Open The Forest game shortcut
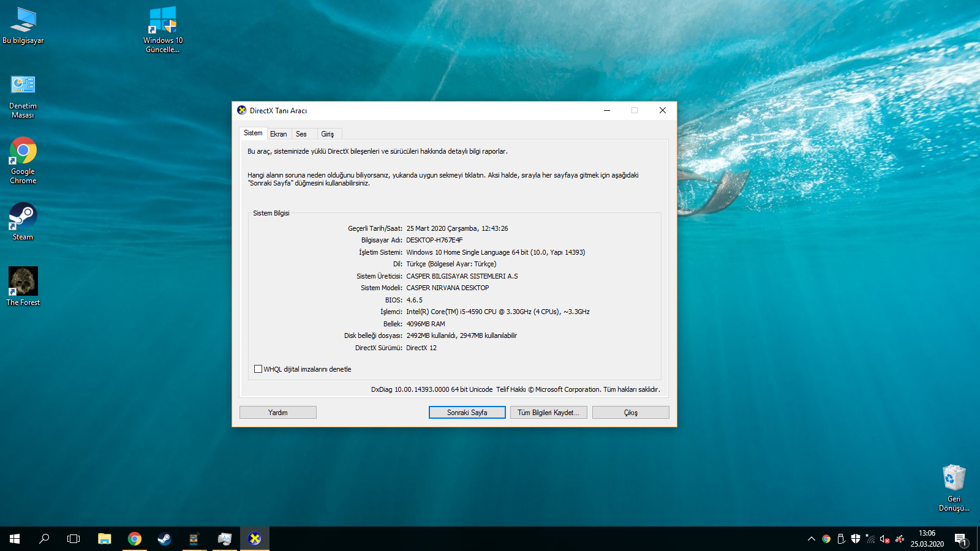The height and width of the screenshot is (551, 980). (23, 286)
